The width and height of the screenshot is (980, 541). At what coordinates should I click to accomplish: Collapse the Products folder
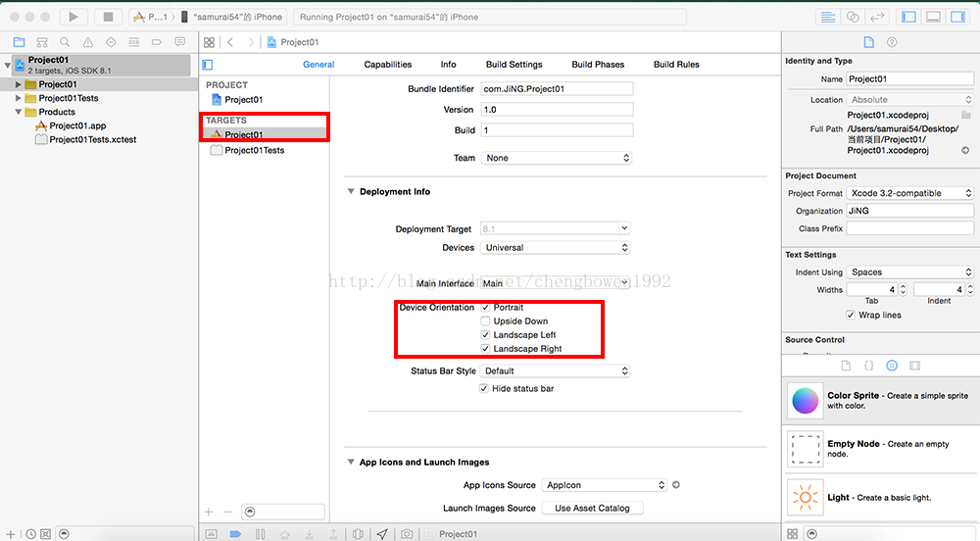18,112
